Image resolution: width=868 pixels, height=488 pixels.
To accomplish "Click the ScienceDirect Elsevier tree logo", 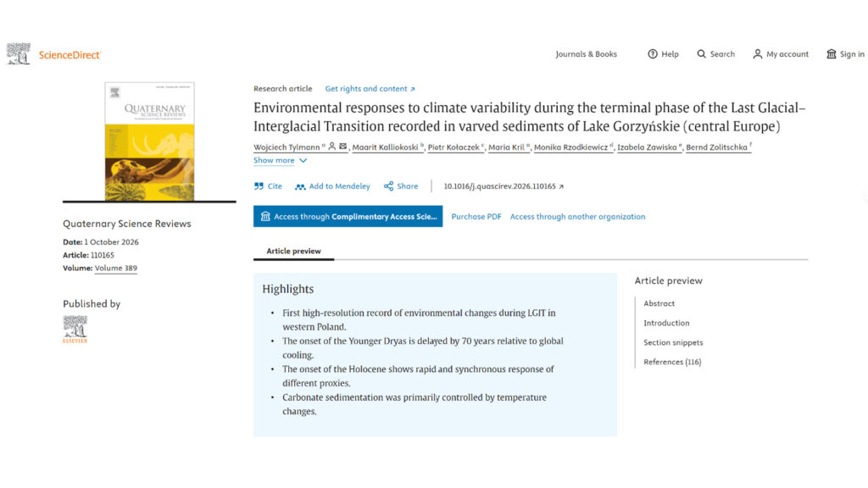I will (19, 54).
